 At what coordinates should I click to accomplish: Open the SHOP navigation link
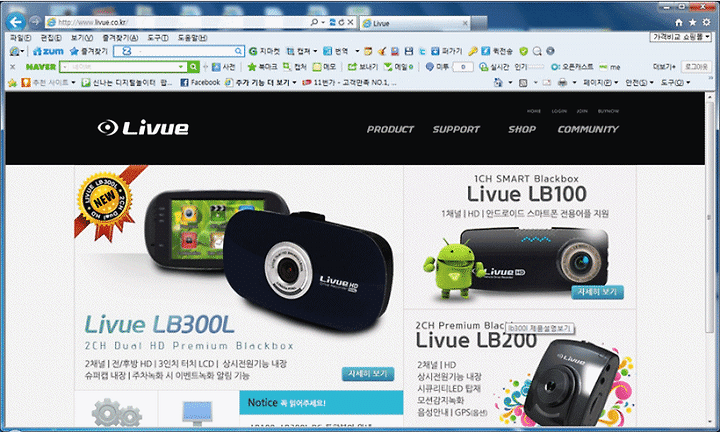click(522, 129)
